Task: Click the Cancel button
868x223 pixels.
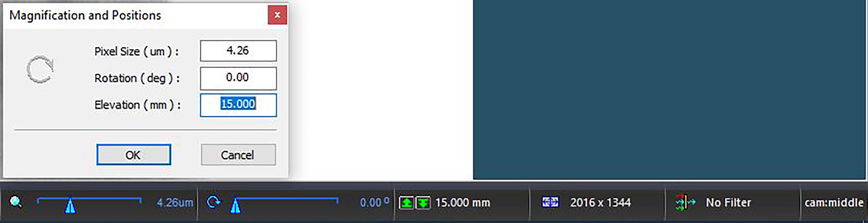Action: click(x=238, y=155)
